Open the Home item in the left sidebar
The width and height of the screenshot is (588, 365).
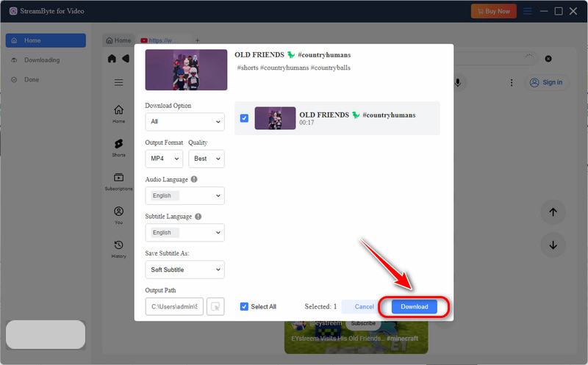(46, 40)
